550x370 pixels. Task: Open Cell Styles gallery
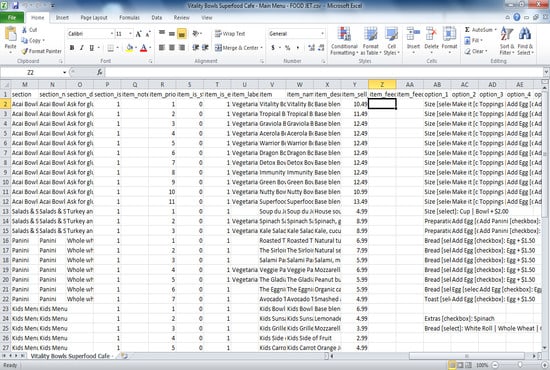coord(391,41)
